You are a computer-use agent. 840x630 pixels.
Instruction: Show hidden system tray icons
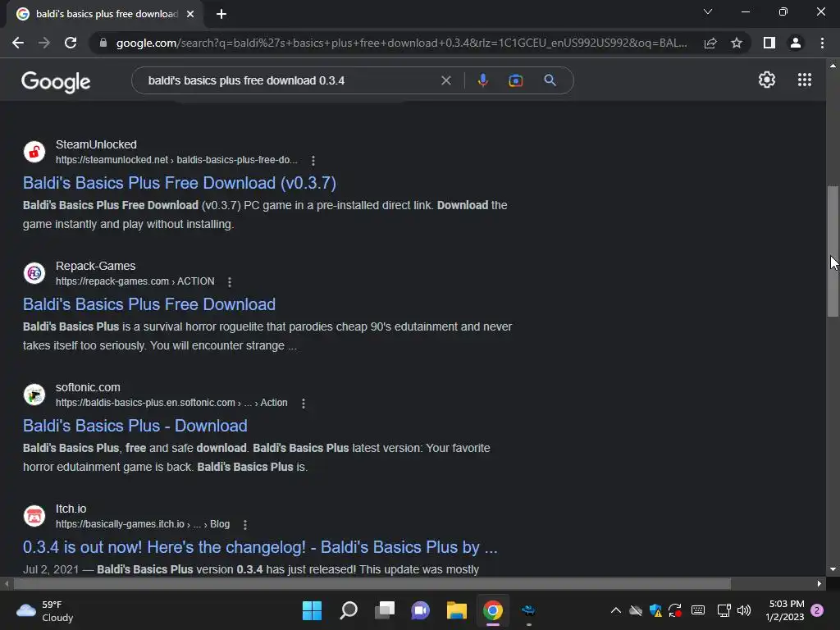click(615, 610)
